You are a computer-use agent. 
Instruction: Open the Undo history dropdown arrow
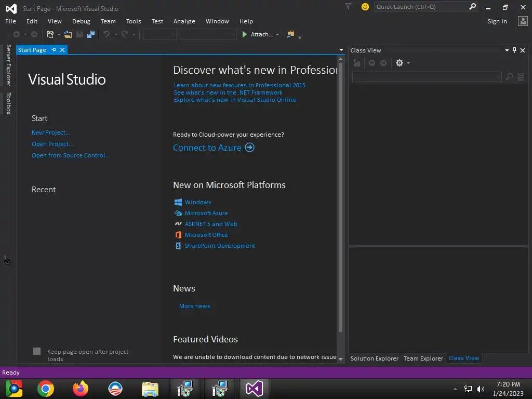click(x=115, y=35)
